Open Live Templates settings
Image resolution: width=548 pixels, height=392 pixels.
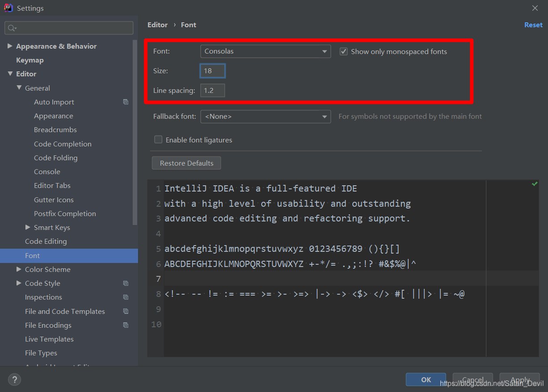pyautogui.click(x=49, y=339)
